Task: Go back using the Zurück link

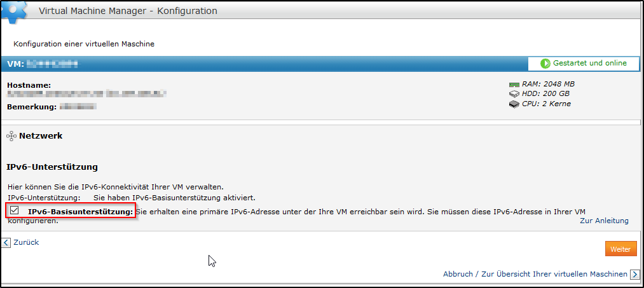Action: [26, 242]
